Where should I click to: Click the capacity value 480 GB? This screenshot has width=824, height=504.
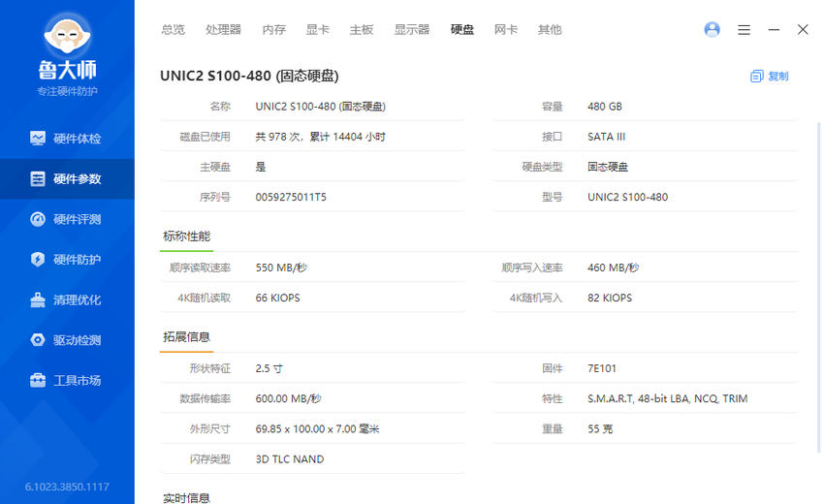click(x=605, y=107)
